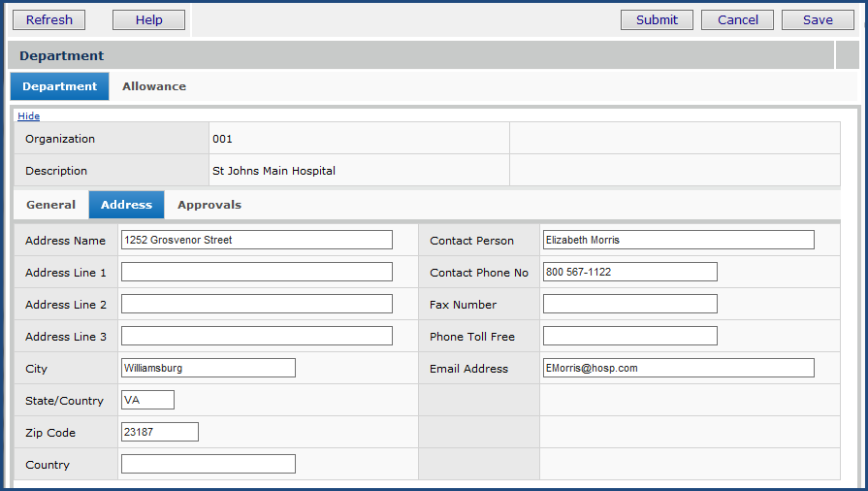The height and width of the screenshot is (491, 868).
Task: Select the Address sub-tab
Action: click(126, 205)
